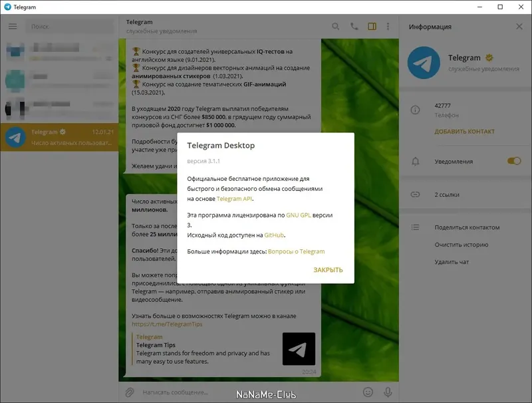Open the GNU GPL license link
Image resolution: width=532 pixels, height=403 pixels.
coord(298,215)
